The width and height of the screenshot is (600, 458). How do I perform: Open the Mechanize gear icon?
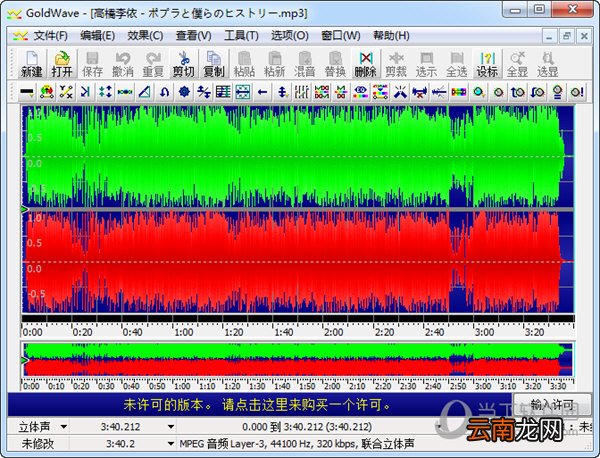click(x=184, y=92)
